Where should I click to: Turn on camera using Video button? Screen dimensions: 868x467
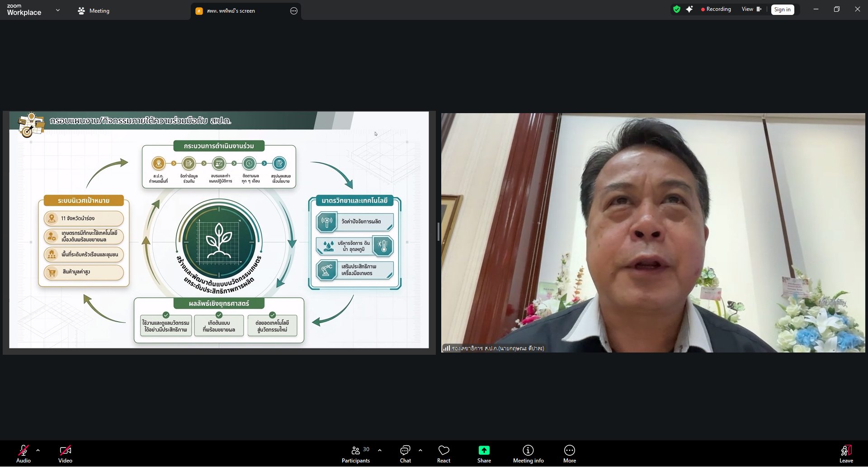(65, 453)
